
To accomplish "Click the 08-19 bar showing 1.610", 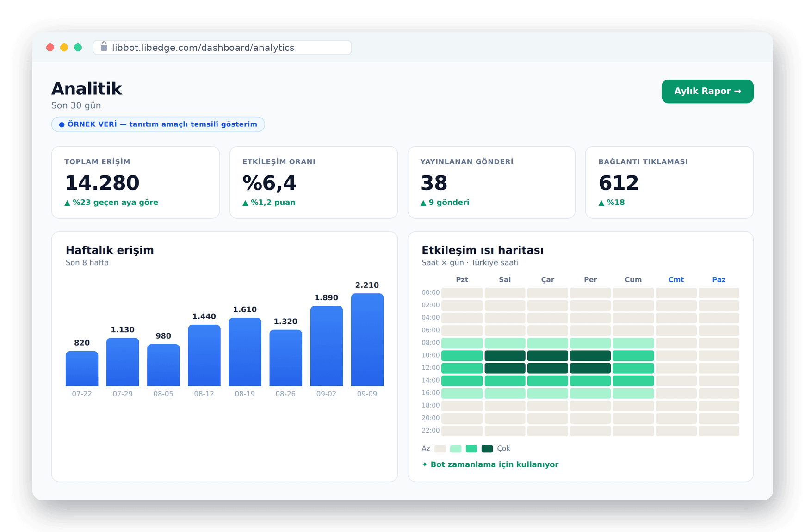I will [245, 352].
